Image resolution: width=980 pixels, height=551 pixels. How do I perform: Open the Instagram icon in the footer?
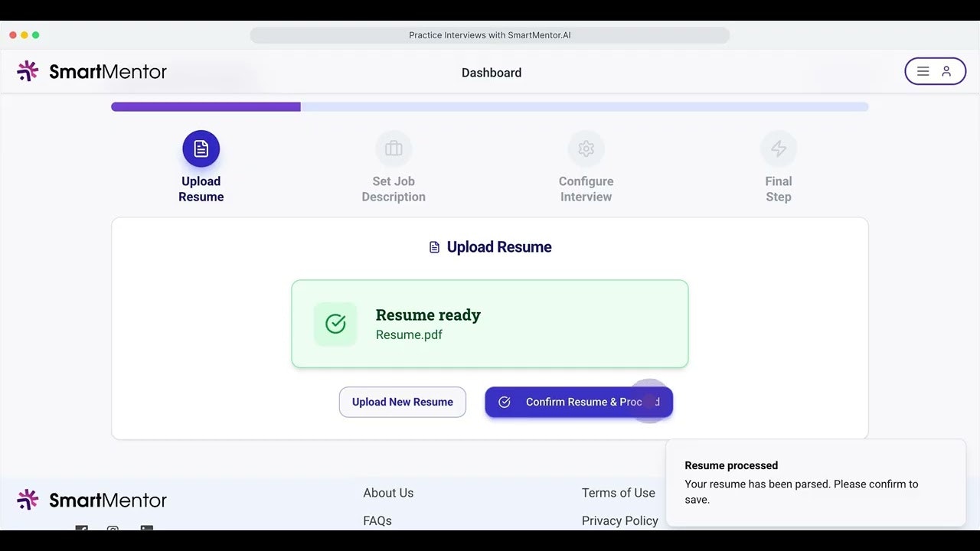tap(113, 529)
